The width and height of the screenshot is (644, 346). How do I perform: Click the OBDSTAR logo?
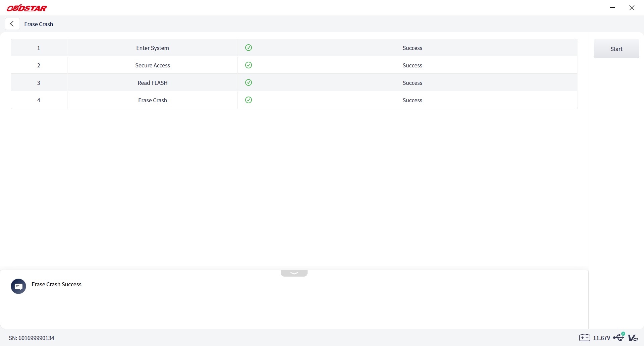pos(27,8)
